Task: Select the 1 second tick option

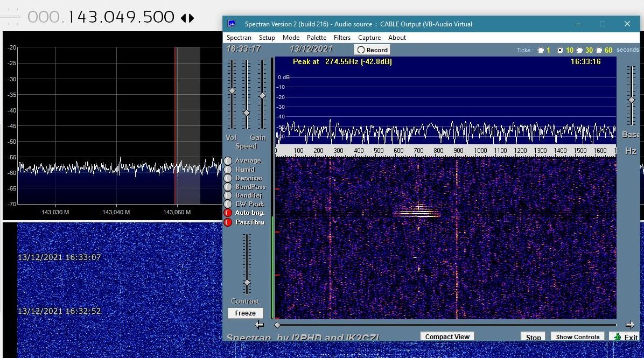Action: coord(540,51)
